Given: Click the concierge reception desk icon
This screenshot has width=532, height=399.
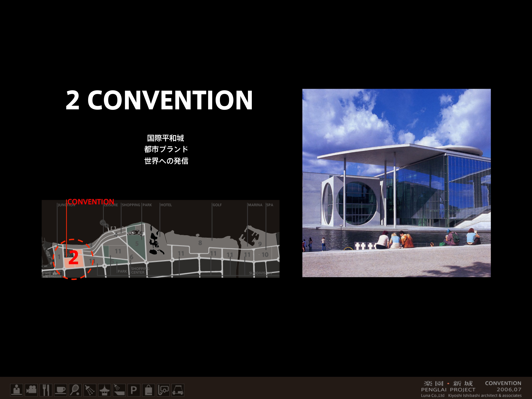Looking at the screenshot, I should coord(17,390).
